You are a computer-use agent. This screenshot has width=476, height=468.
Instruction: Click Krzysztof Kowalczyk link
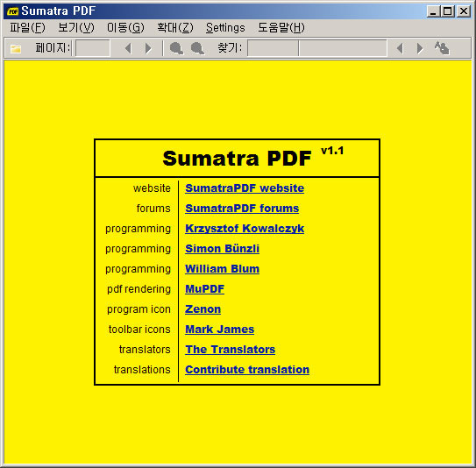pyautogui.click(x=245, y=229)
